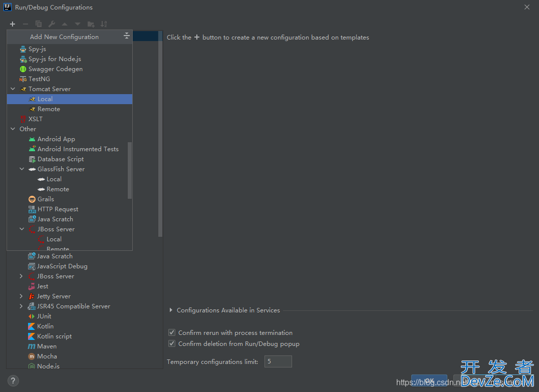Toggle Confirm deletion from Run/Debug popup
Screen dimensions: 539x392
[x=172, y=343]
